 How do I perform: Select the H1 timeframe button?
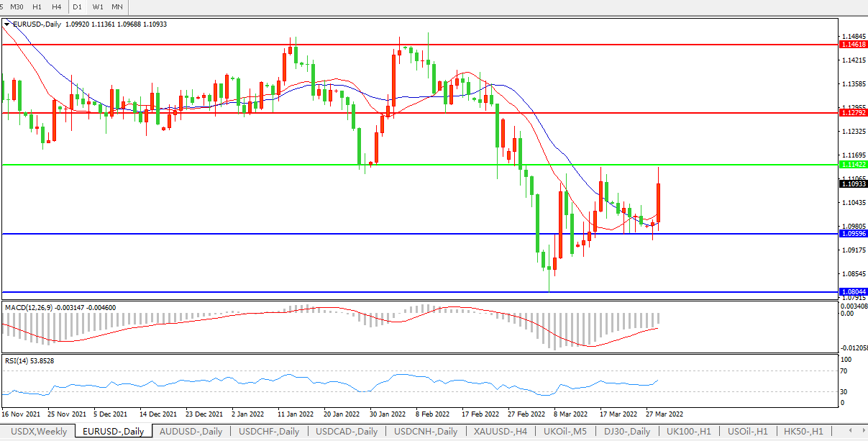point(37,6)
